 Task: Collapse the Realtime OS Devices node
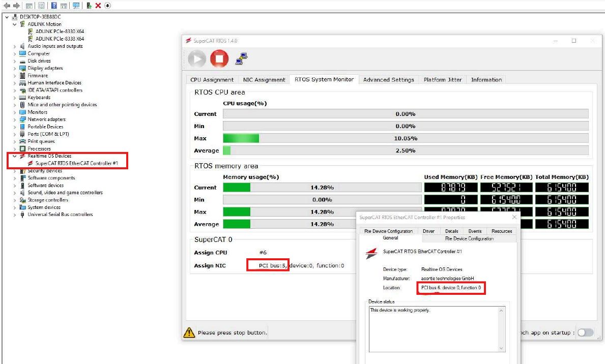(x=15, y=156)
